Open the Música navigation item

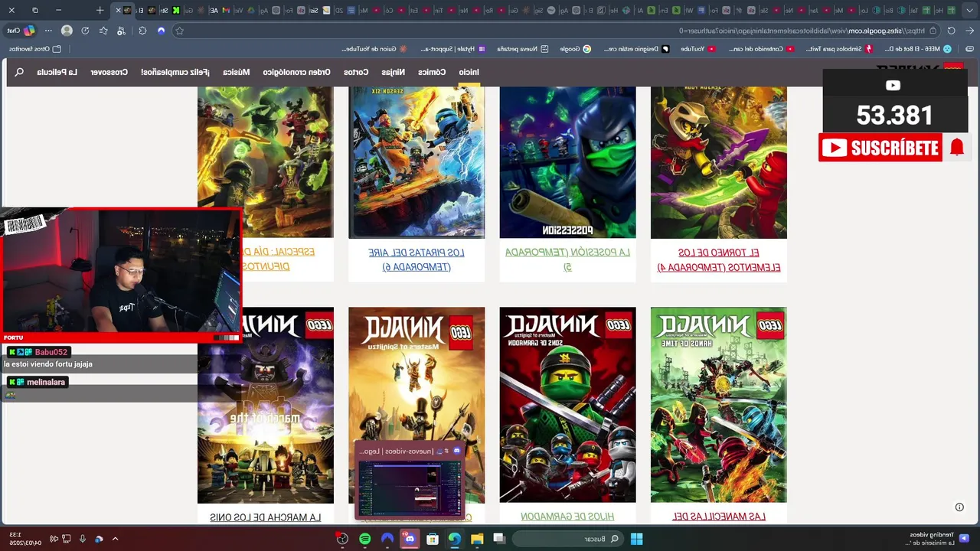tap(237, 72)
